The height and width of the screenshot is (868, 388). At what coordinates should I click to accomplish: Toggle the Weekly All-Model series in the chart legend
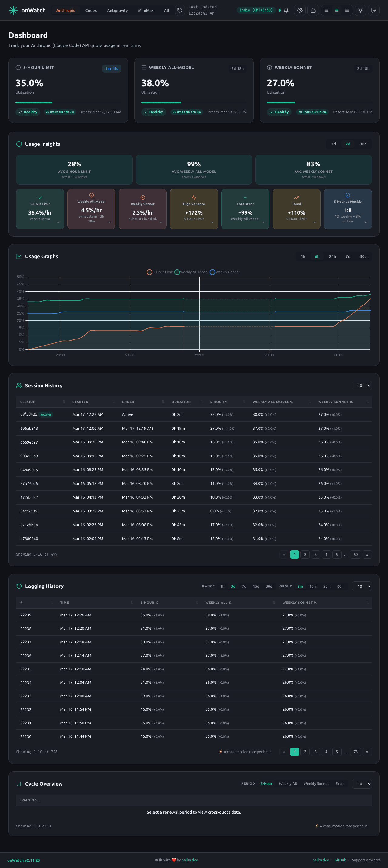191,272
